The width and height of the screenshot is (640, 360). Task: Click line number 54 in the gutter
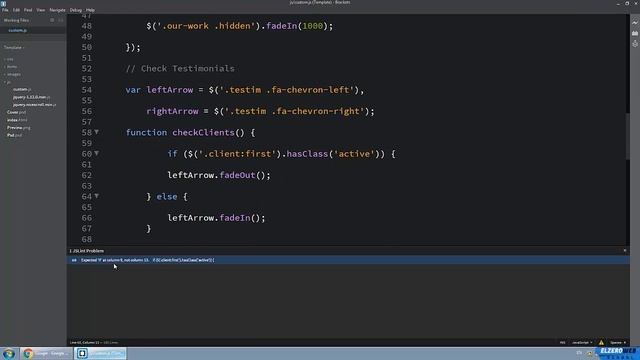click(87, 90)
